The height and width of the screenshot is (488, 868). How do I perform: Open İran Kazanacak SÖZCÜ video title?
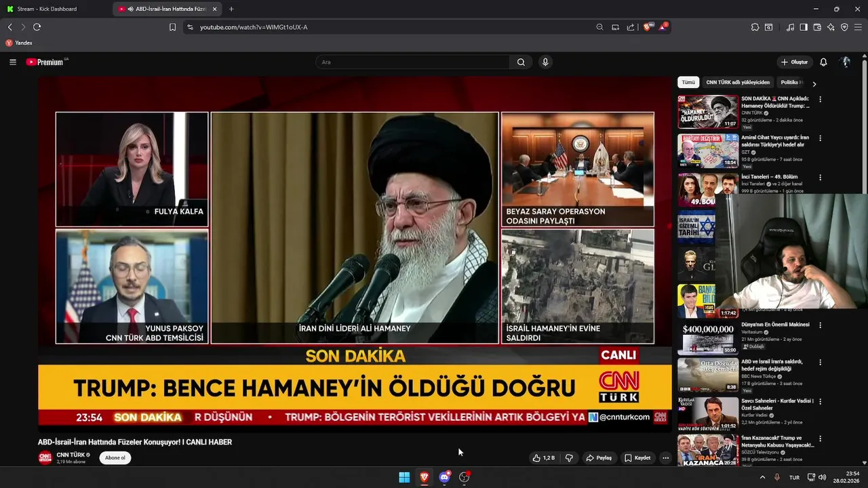coord(778,441)
